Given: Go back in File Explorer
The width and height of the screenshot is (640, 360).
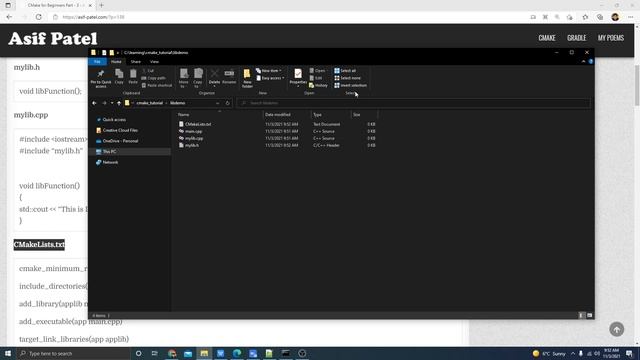Looking at the screenshot, I should pyautogui.click(x=94, y=103).
